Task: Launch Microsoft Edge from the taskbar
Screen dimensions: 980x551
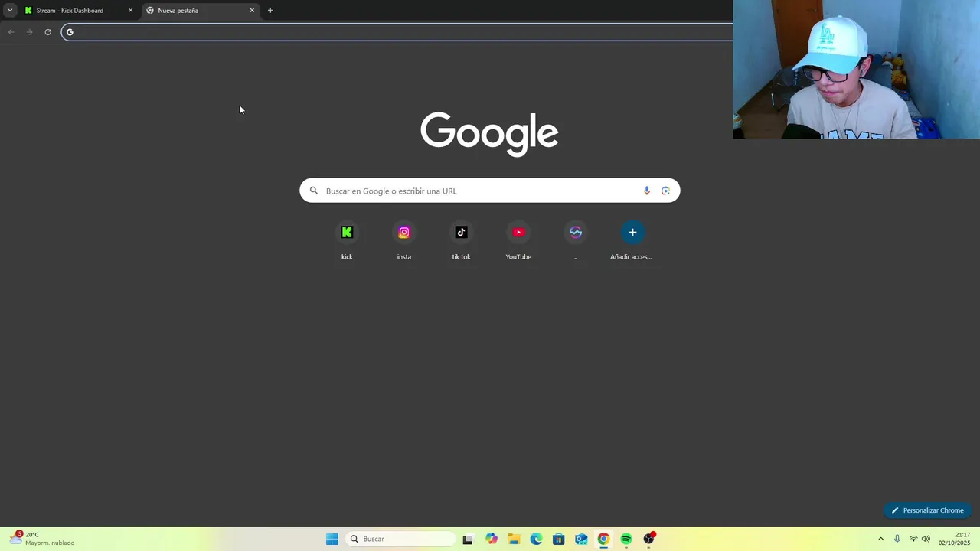Action: click(536, 539)
